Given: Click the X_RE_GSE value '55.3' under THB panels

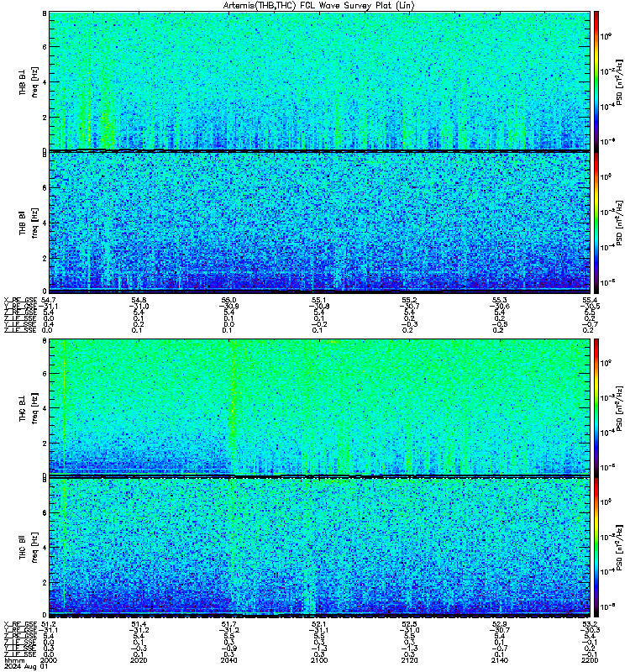Looking at the screenshot, I should click(499, 300).
